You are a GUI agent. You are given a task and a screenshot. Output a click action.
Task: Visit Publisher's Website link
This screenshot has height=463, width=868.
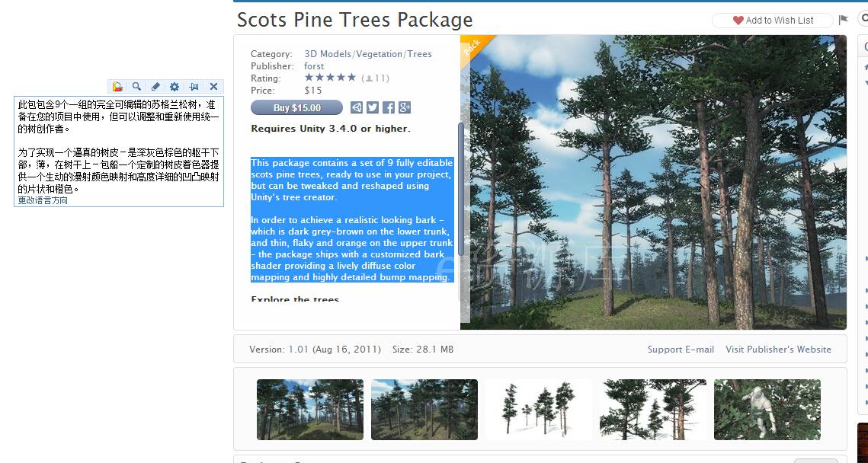tap(778, 350)
